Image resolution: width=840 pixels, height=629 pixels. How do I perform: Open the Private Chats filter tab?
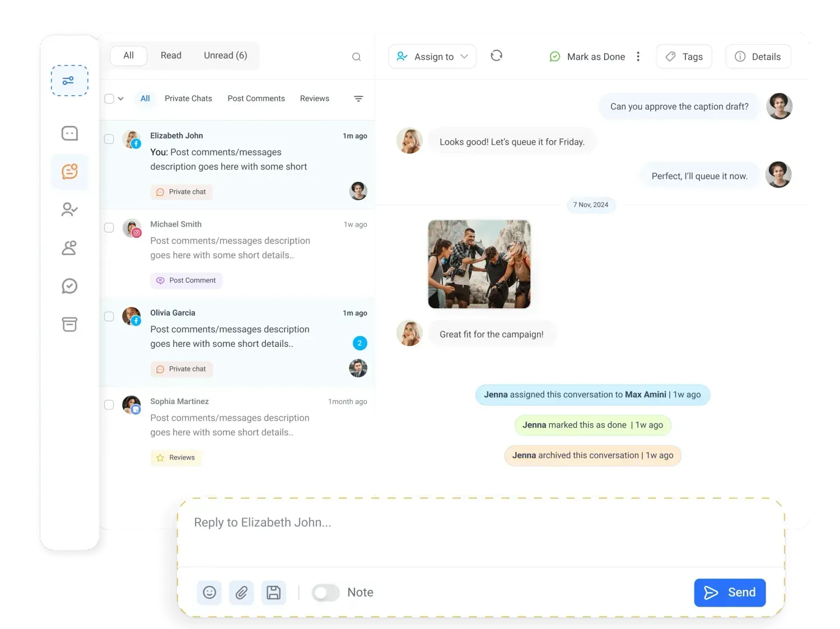point(188,98)
